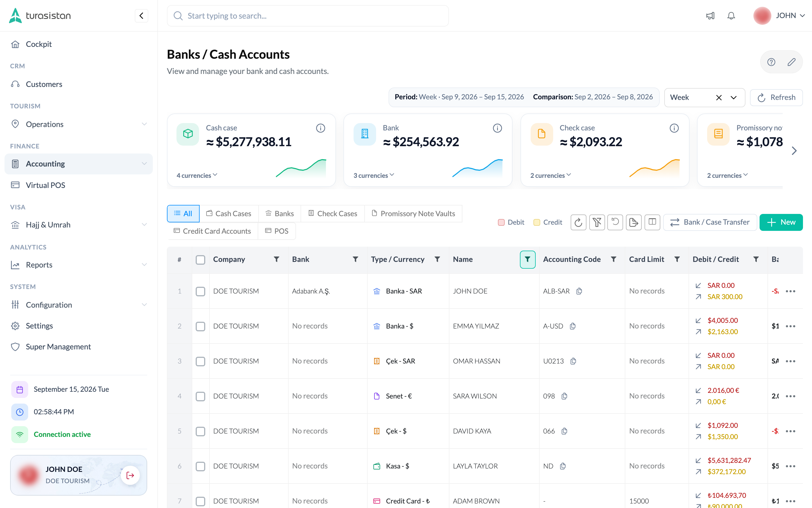This screenshot has height=508, width=812.
Task: Show info for Check case card
Action: point(674,128)
